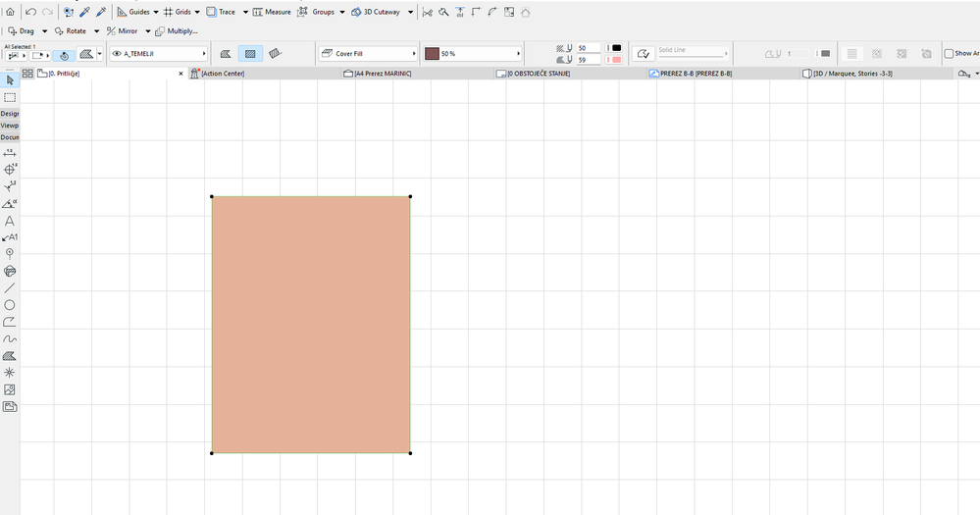980x515 pixels.
Task: Select the Spline tool in the toolbox
Action: click(x=10, y=338)
